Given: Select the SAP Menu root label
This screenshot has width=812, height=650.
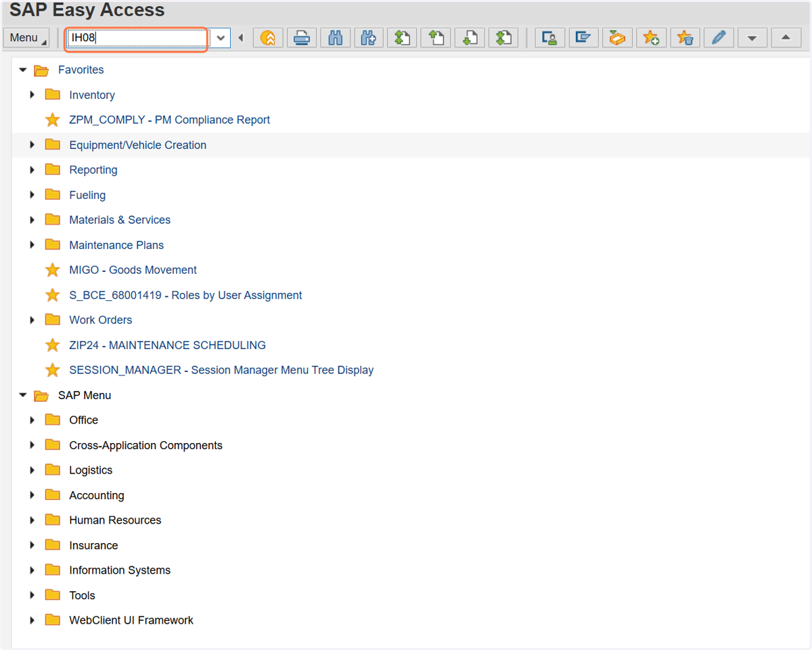Looking at the screenshot, I should [x=85, y=395].
